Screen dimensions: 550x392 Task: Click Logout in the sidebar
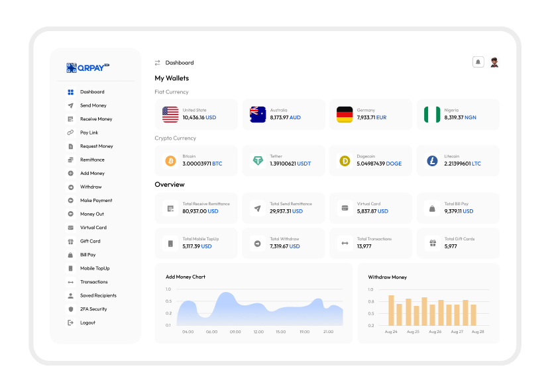[x=87, y=323]
